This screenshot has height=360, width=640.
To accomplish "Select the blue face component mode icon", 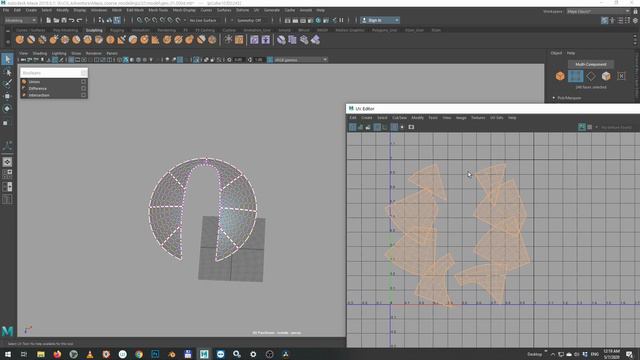I will pyautogui.click(x=575, y=76).
